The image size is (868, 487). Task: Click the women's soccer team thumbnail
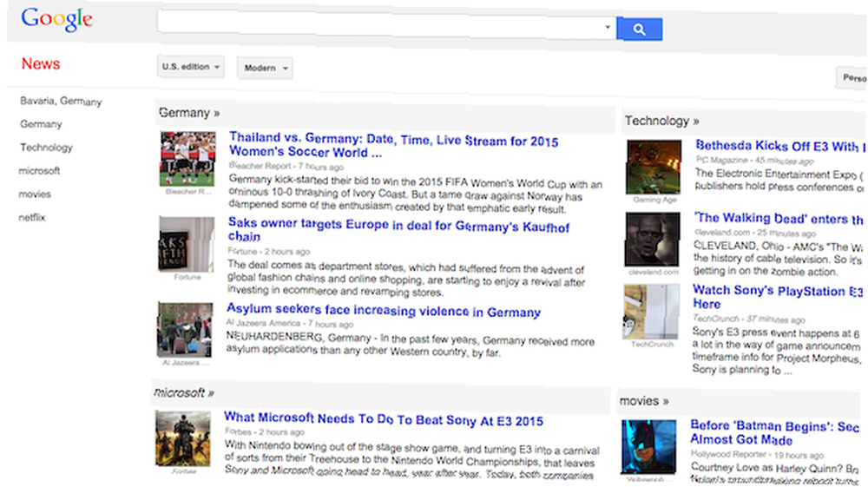pyautogui.click(x=187, y=158)
